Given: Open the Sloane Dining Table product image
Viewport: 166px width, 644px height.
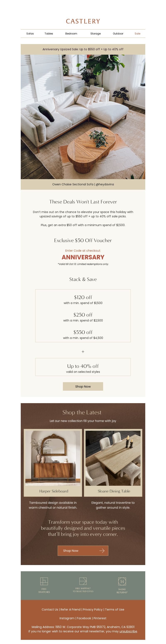Looking at the screenshot, I should click(113, 458).
